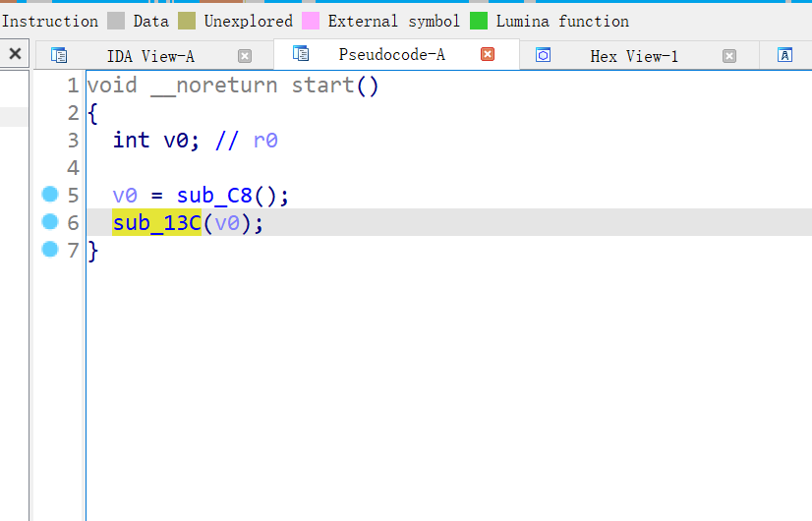Image resolution: width=812 pixels, height=521 pixels.
Task: Click the highlighted sub_13C function name
Action: coord(156,223)
